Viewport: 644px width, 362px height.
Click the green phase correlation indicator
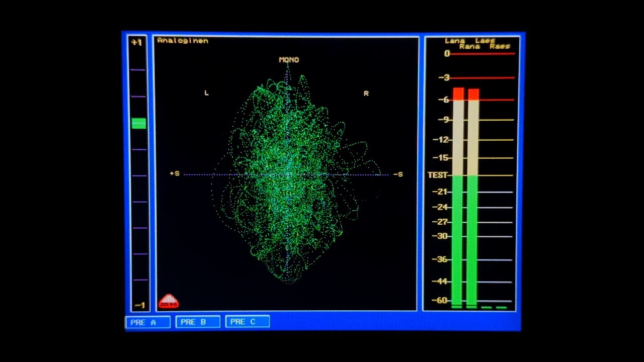139,123
